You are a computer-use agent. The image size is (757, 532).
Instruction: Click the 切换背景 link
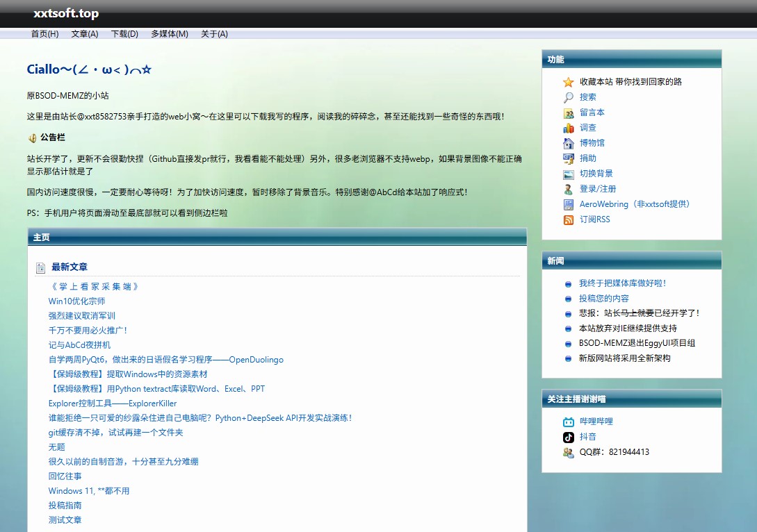(x=596, y=173)
